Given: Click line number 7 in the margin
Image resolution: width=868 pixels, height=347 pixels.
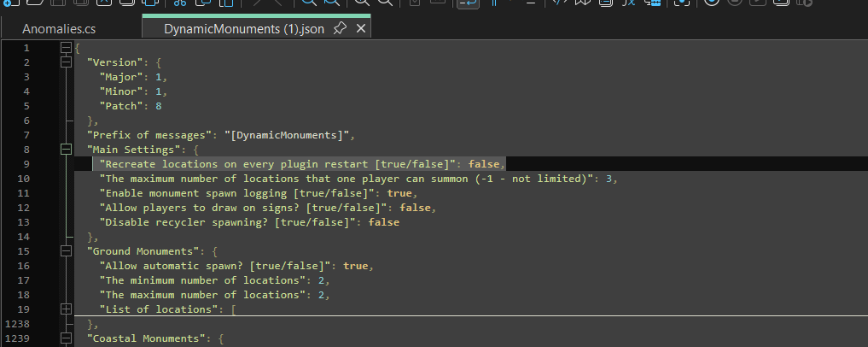Looking at the screenshot, I should tap(27, 135).
